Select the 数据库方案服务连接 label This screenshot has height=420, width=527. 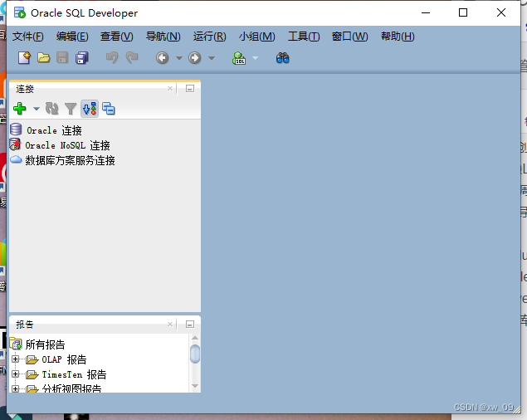70,160
